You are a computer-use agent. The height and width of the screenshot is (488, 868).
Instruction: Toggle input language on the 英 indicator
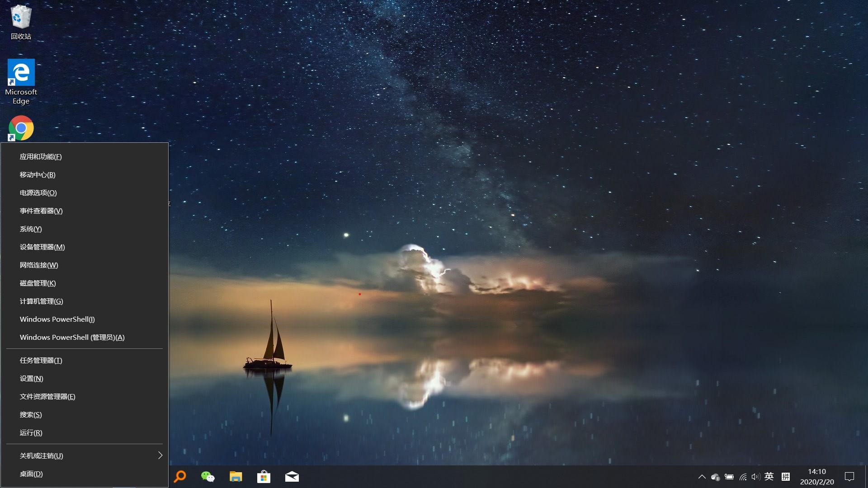pos(769,476)
